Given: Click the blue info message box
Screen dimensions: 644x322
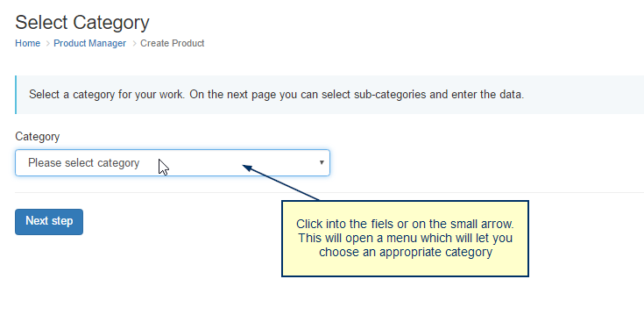Looking at the screenshot, I should coord(329,95).
